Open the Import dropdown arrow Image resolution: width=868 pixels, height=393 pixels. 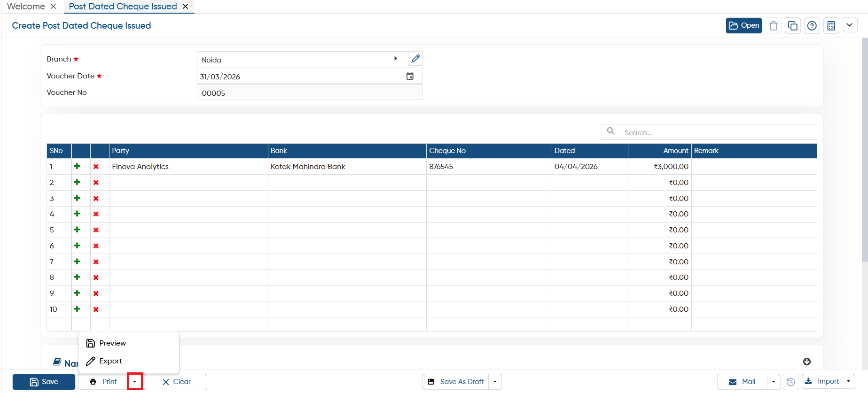coord(849,381)
